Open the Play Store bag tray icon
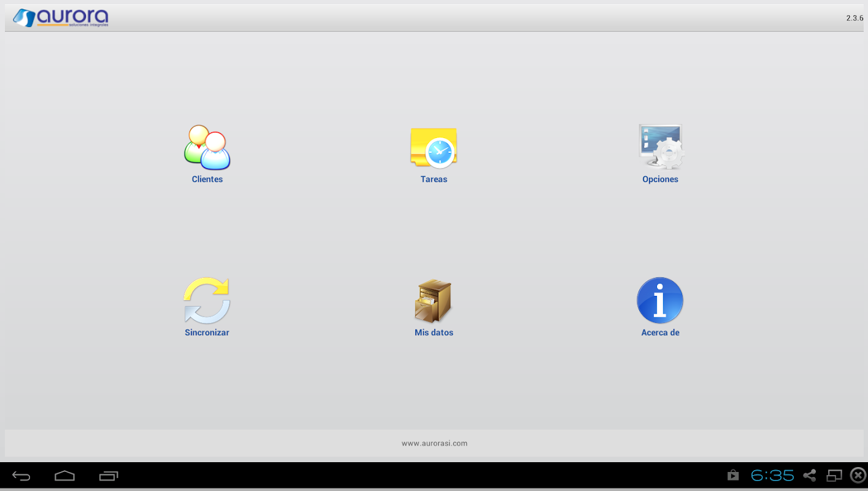This screenshot has height=491, width=868. 732,476
